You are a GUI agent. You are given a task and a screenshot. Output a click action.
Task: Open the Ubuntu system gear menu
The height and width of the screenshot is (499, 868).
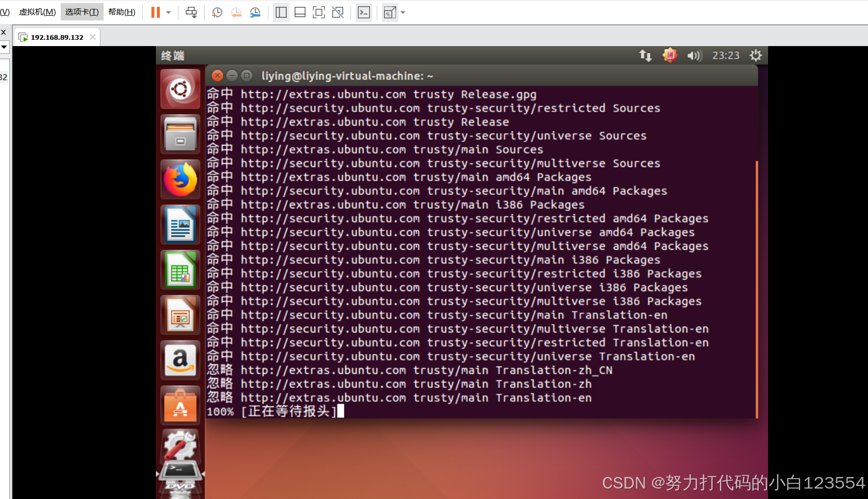point(756,56)
